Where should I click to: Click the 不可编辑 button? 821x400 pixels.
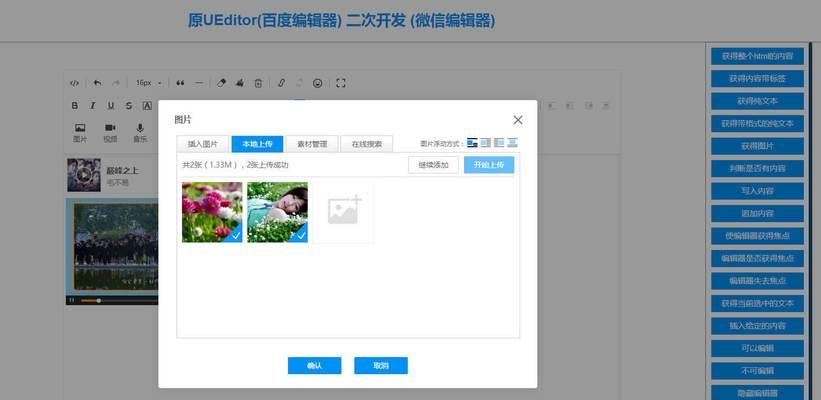pyautogui.click(x=757, y=371)
